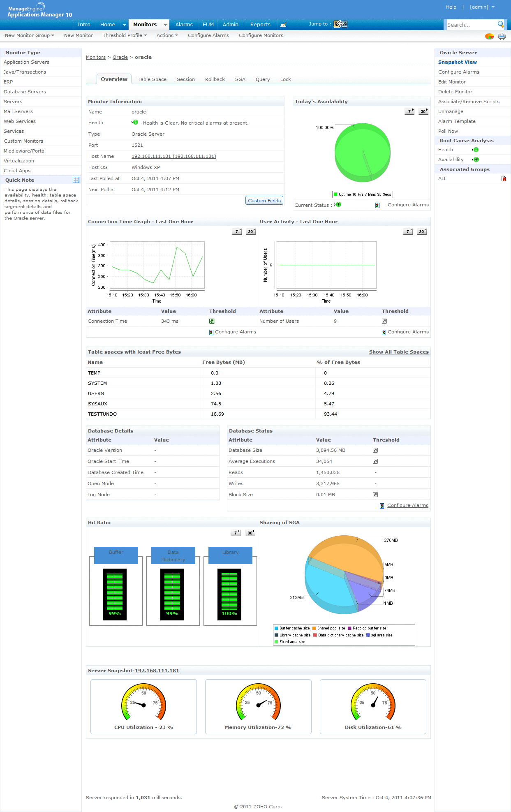Click Oracle in the breadcrumb

coord(120,57)
